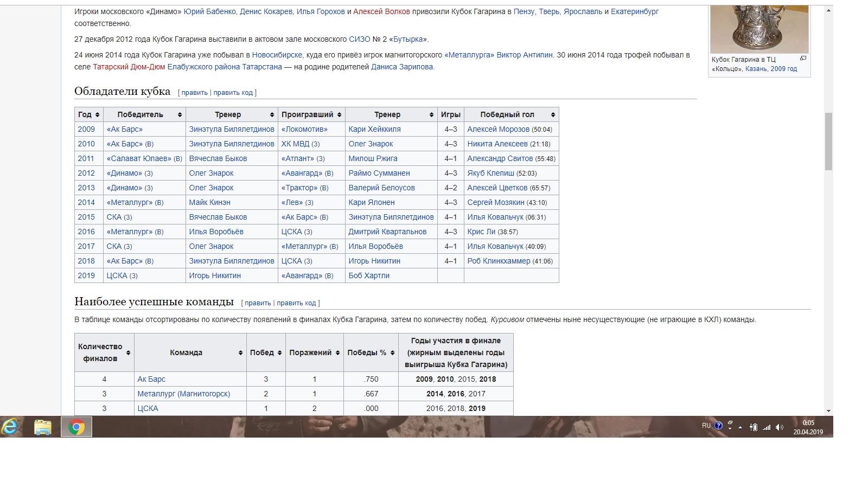Sort table by Победный гол column
Viewport: 868px width, 488px height.
point(511,114)
